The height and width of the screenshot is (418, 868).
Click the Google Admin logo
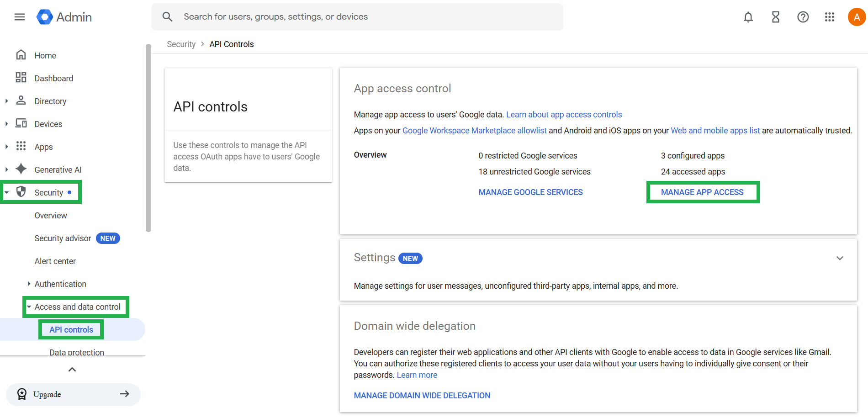click(x=64, y=17)
